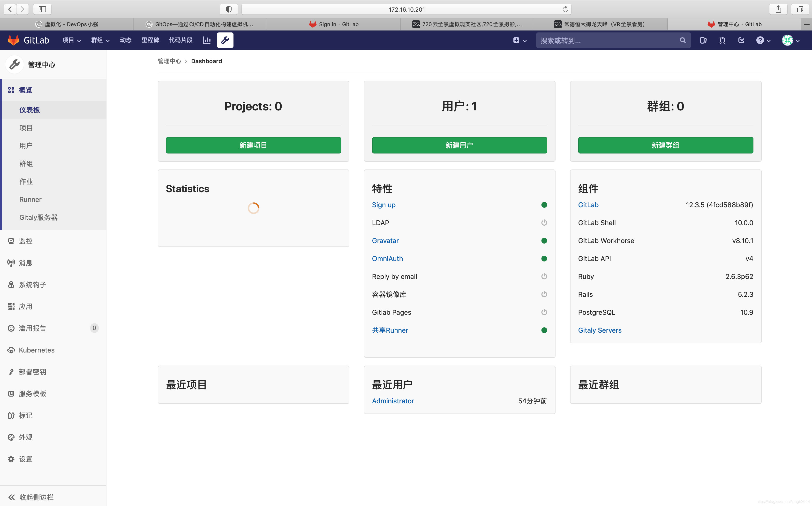Open 滥用报告 in the sidebar

[53, 328]
